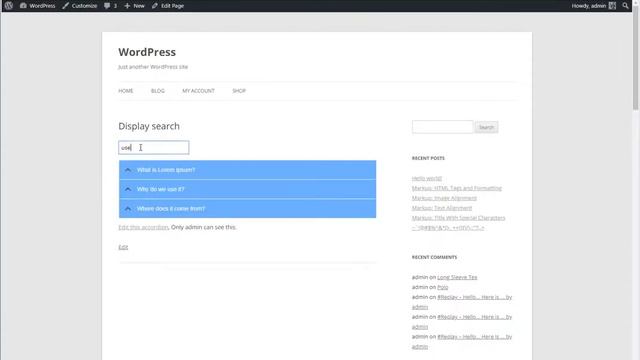Focus the sidebar search text box
Screen dimensions: 640x360
point(442,127)
